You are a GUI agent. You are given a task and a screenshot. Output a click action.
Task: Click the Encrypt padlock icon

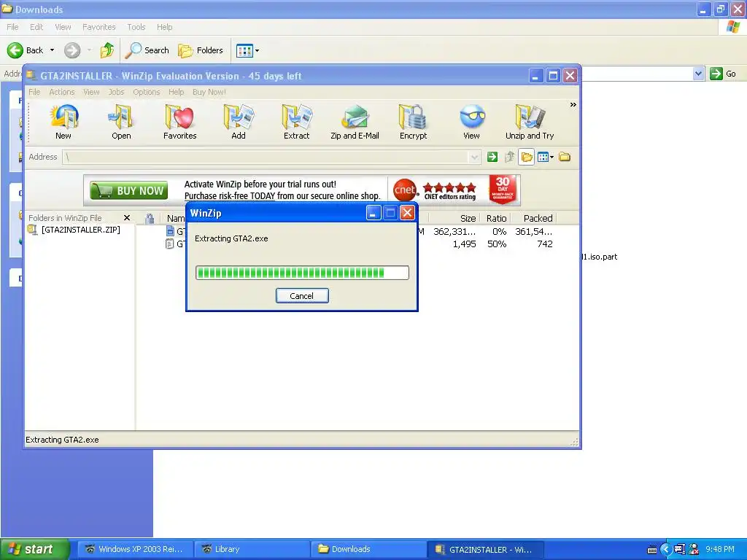[x=413, y=122]
